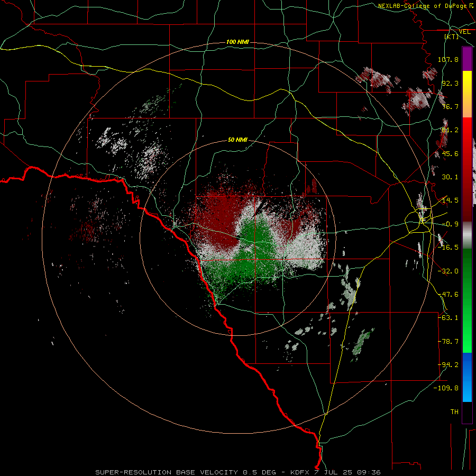The height and width of the screenshot is (476, 476).
Task: Click the KDFX station identifier in caption
Action: point(299,472)
